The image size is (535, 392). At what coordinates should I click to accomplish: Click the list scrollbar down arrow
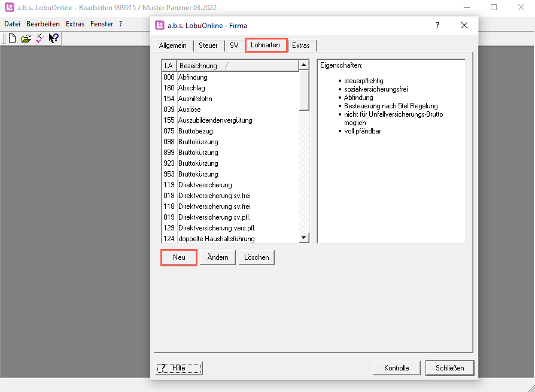[x=304, y=238]
